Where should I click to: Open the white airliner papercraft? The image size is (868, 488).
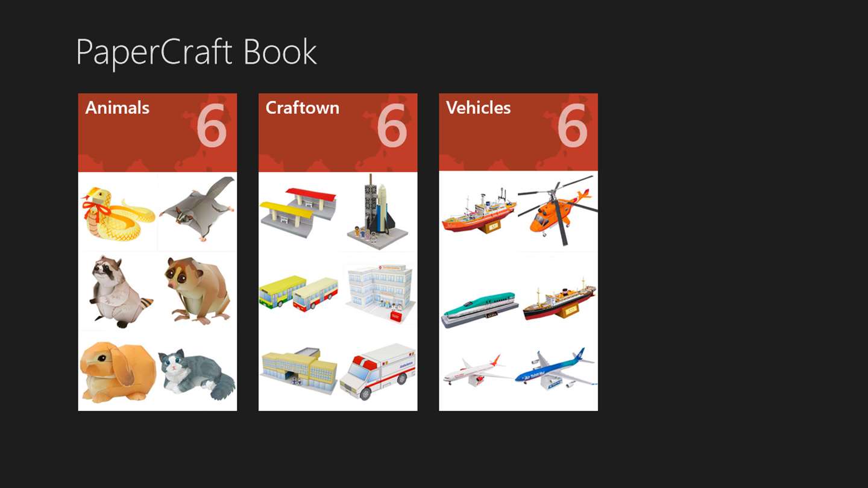point(479,371)
